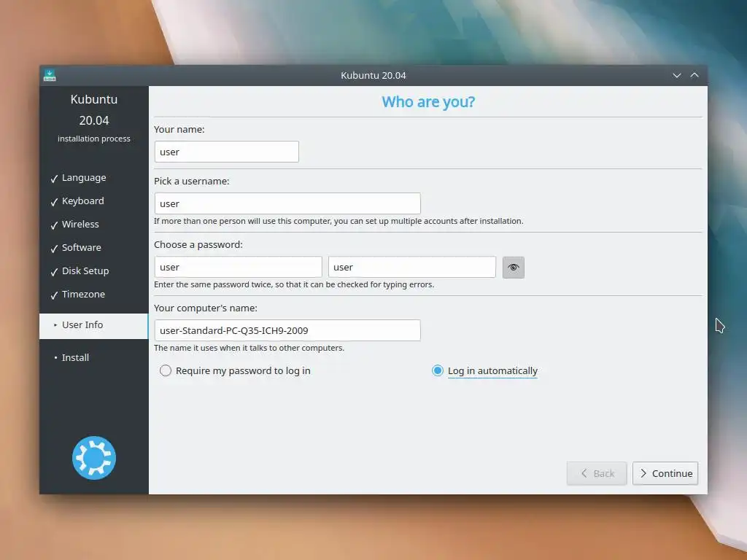Edit the computer's name field
This screenshot has width=747, height=560.
coord(287,330)
